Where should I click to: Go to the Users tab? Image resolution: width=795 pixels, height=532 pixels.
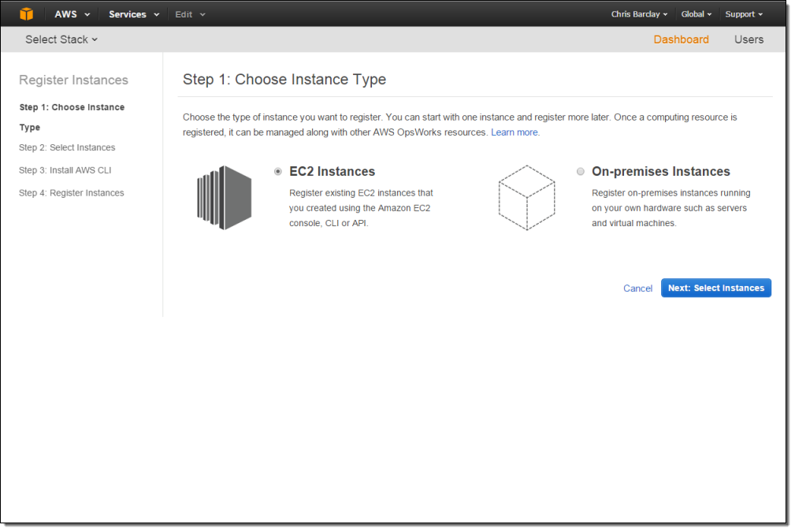coord(749,39)
